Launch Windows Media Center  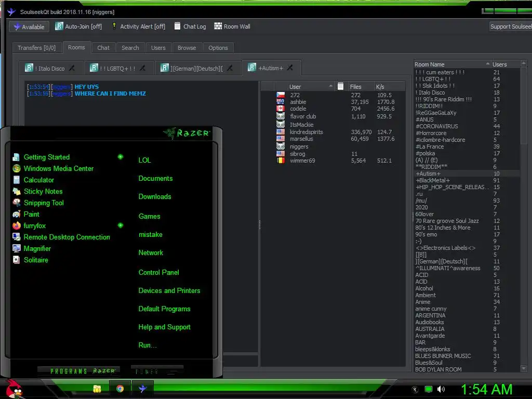coord(58,169)
